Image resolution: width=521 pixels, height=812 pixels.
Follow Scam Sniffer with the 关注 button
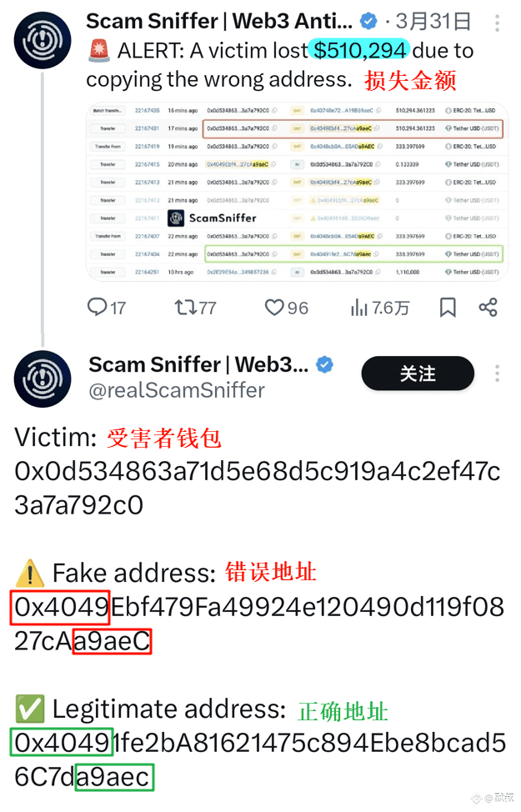(x=418, y=373)
